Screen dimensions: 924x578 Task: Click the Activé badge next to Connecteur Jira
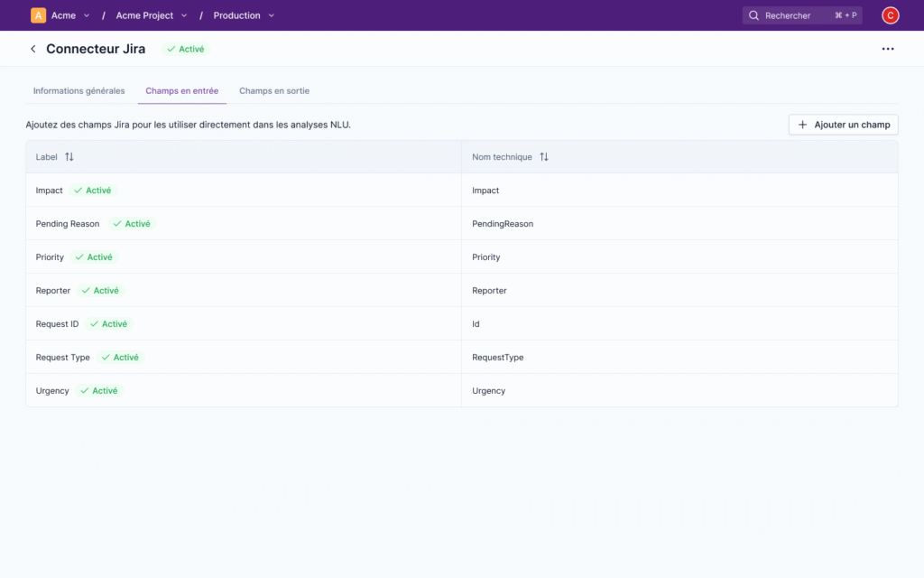point(185,49)
